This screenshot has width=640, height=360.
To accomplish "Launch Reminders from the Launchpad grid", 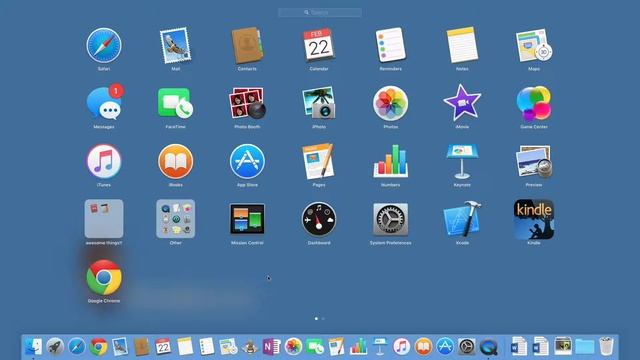I will coord(391,45).
